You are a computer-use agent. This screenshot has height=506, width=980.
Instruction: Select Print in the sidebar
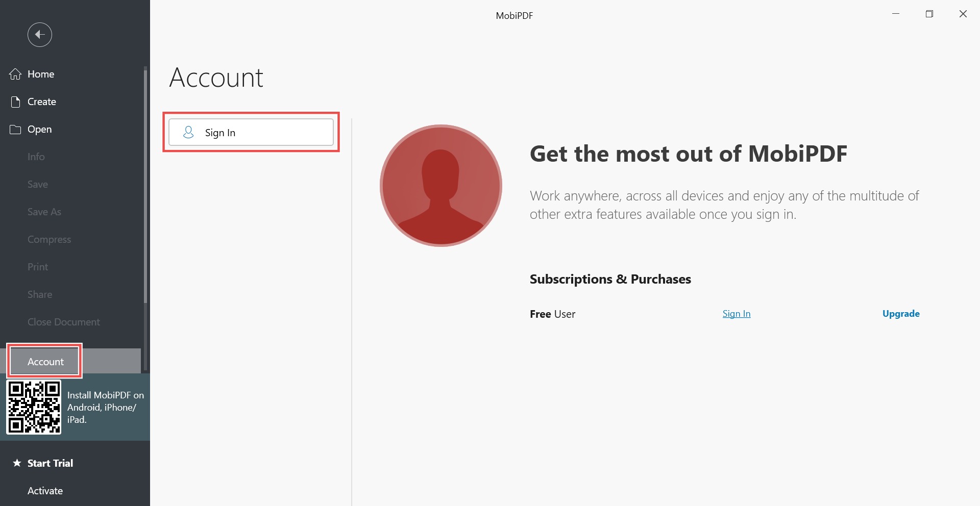coord(70,267)
